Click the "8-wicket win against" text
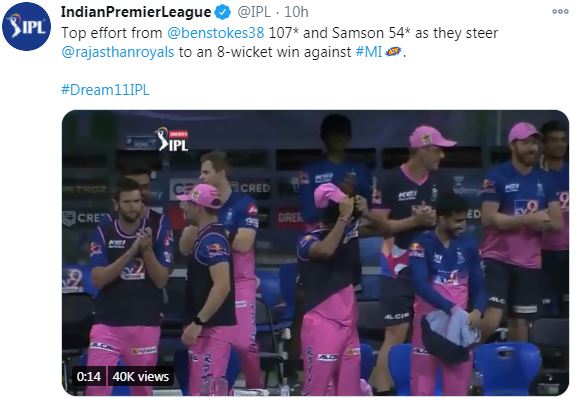Image resolution: width=577 pixels, height=401 pixels. [x=284, y=52]
